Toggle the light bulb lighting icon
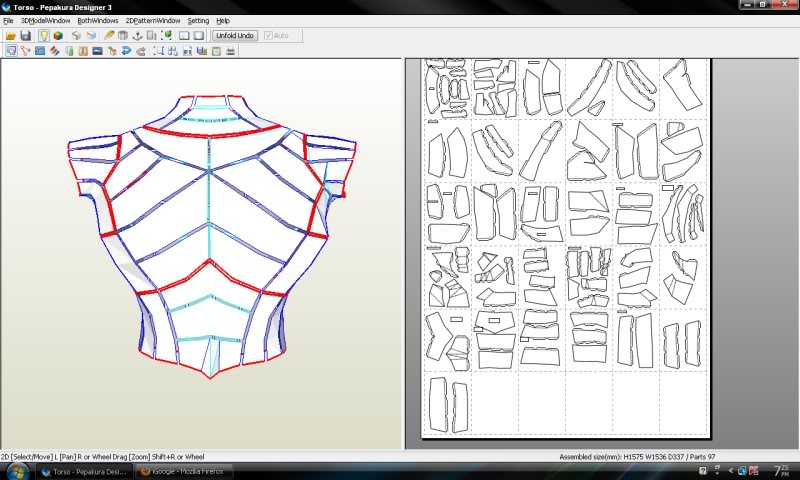 (43, 36)
